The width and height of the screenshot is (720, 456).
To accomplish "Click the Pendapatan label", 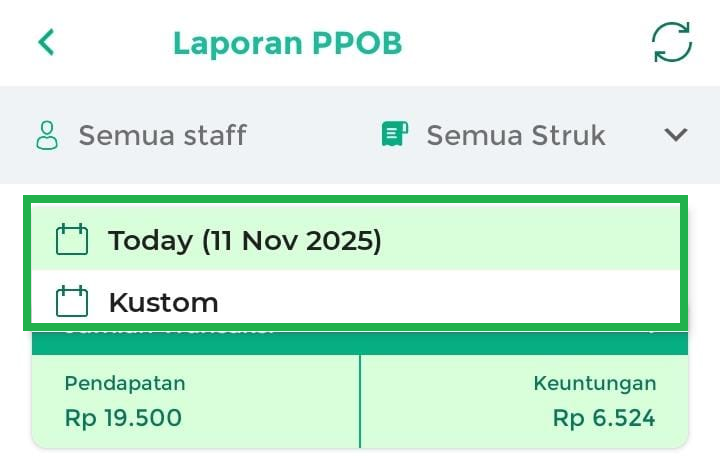I will [125, 383].
